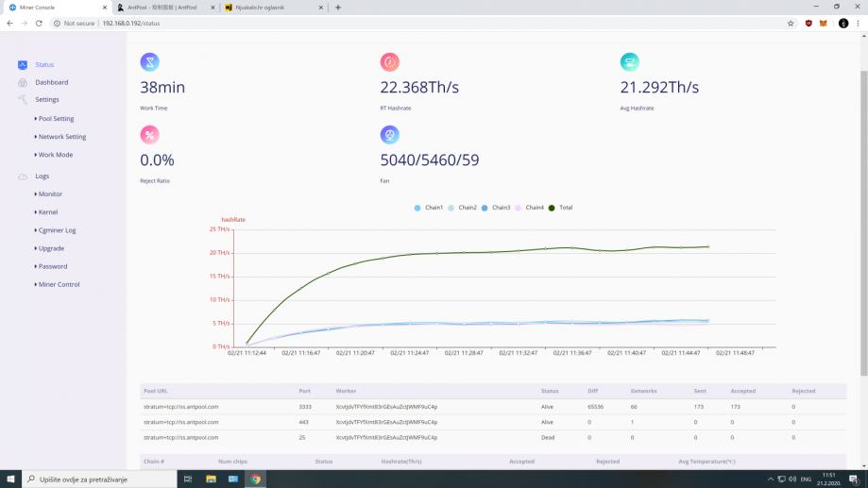Toggle Chain4 color swatch in legend

click(x=518, y=208)
